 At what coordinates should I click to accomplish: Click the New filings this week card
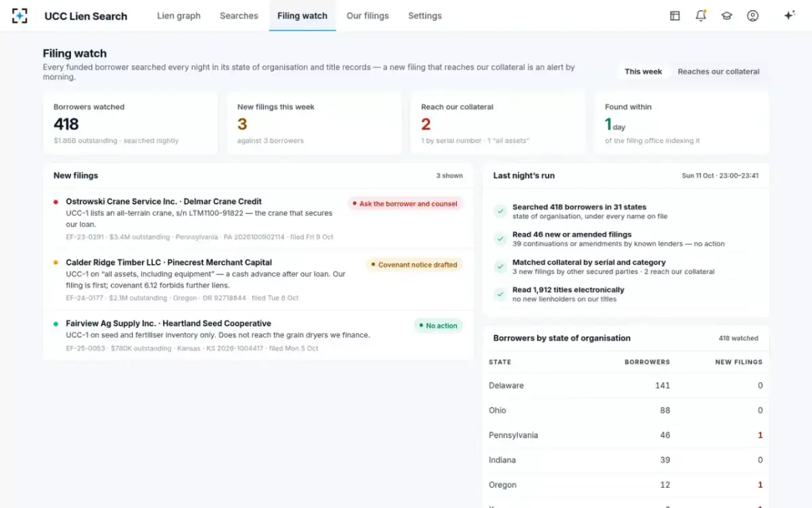pyautogui.click(x=315, y=123)
